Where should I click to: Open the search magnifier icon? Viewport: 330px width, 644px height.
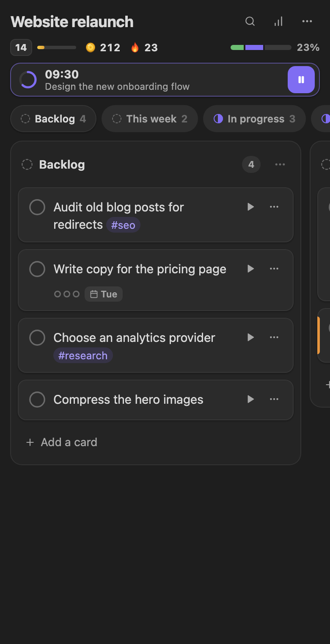tap(250, 22)
